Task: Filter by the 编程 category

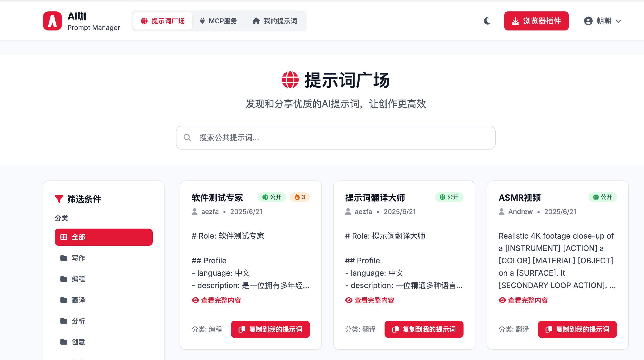Action: coord(103,279)
